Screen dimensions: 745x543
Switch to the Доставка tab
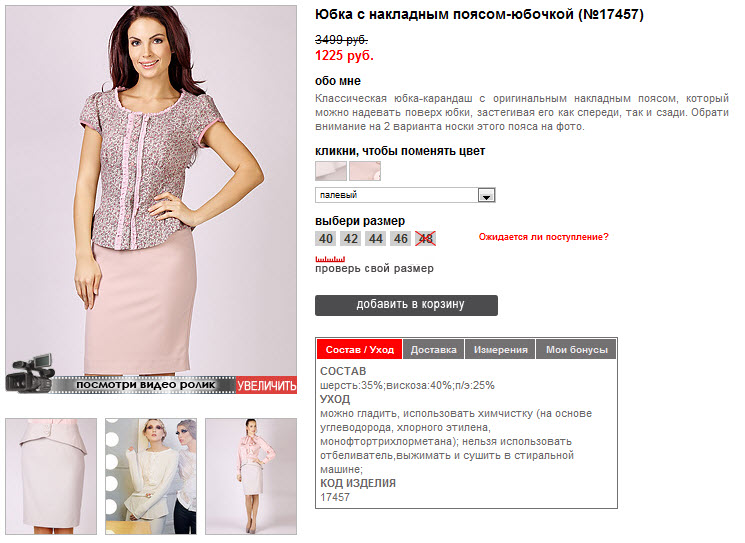point(433,350)
